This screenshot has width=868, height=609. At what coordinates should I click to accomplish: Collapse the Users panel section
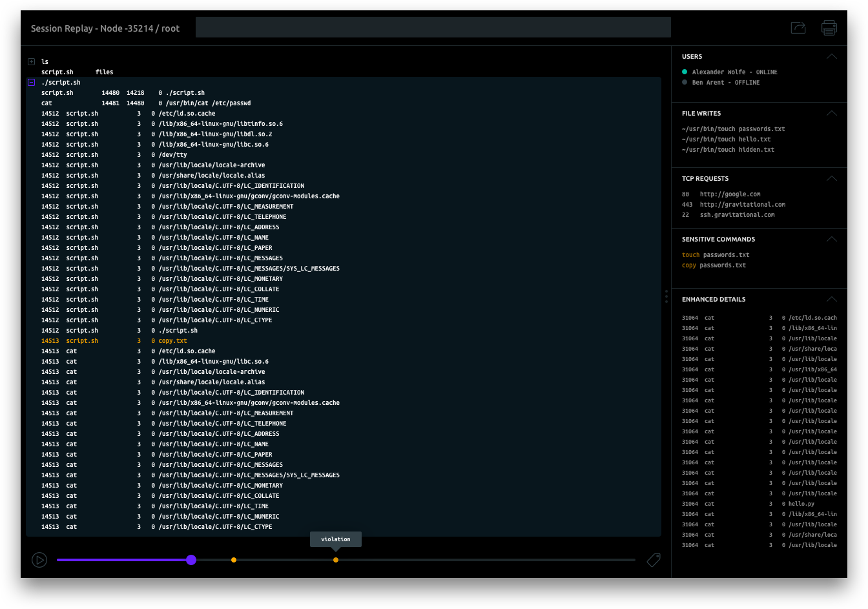click(x=831, y=57)
